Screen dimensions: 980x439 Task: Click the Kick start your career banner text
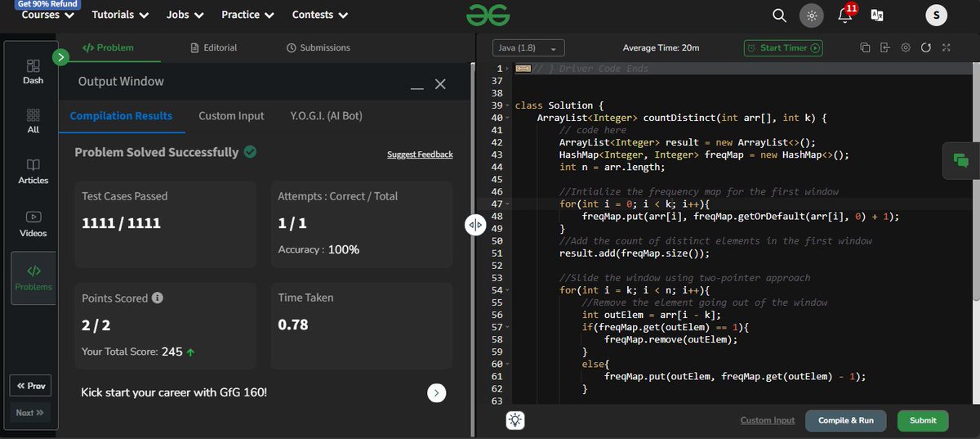click(x=174, y=392)
